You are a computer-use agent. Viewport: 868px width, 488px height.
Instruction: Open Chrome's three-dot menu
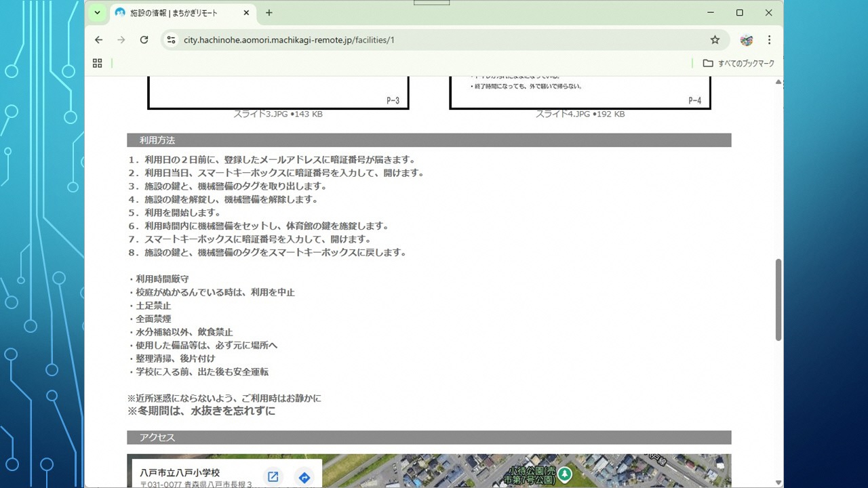[x=770, y=40]
